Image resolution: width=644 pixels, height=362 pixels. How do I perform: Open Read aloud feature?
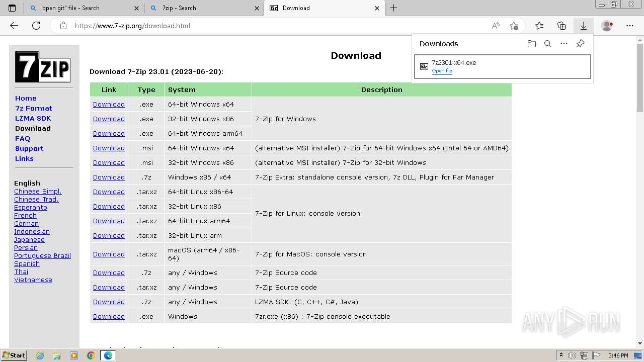click(x=496, y=26)
